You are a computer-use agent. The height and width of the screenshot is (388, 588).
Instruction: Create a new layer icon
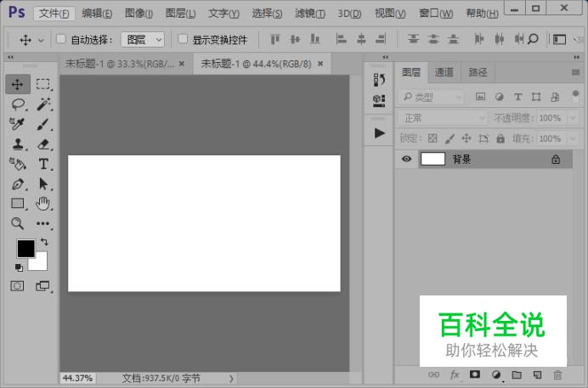537,374
